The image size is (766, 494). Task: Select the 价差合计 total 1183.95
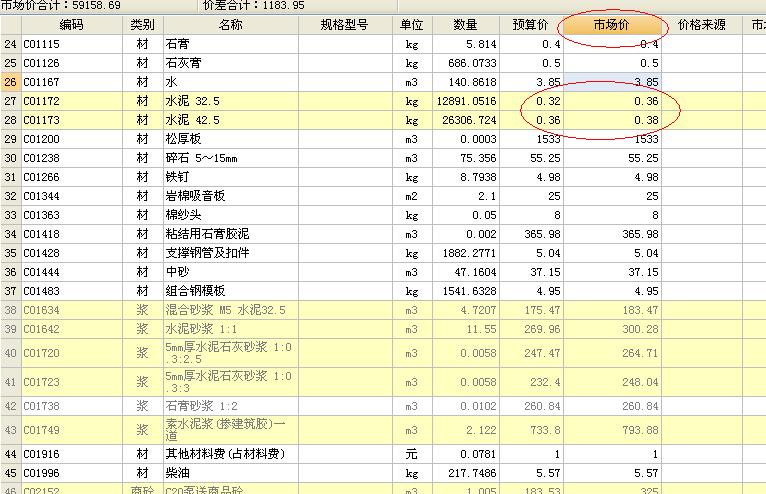click(x=283, y=5)
